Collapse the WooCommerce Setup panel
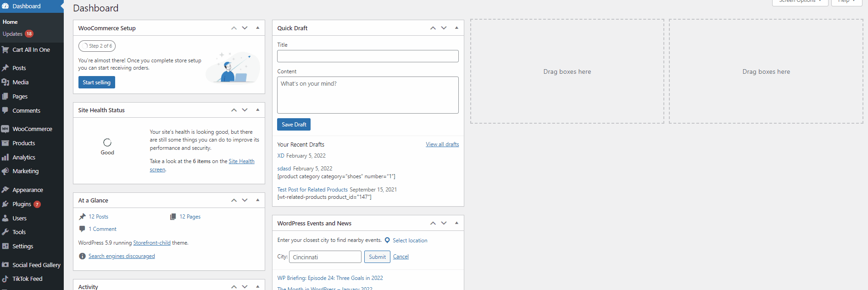This screenshot has width=868, height=290. (258, 28)
